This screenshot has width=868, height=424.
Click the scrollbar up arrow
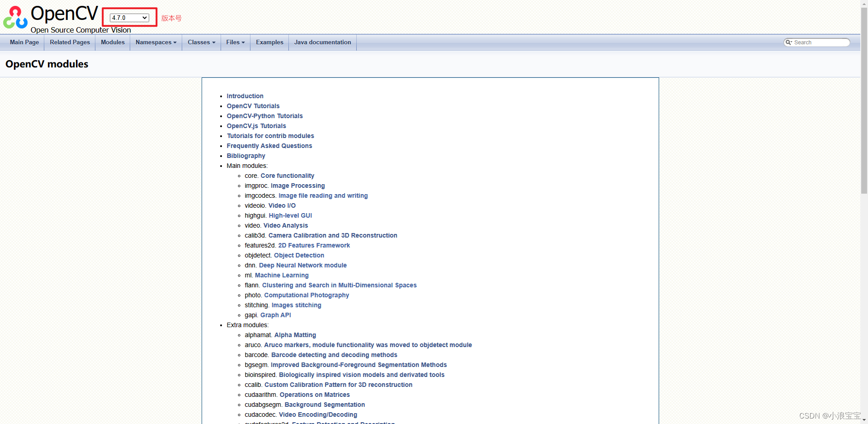click(x=864, y=4)
